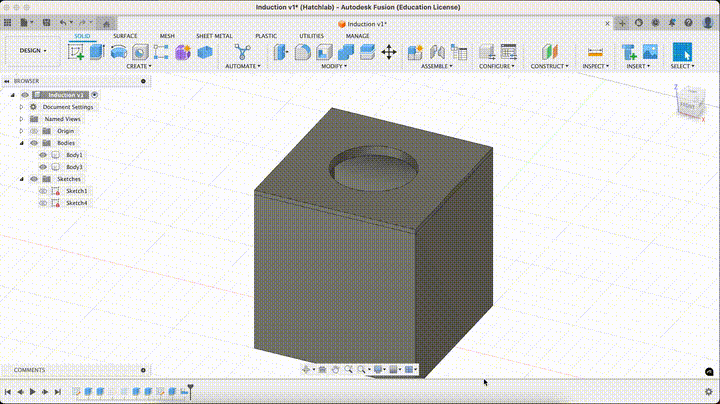
Task: Open timeline settings gear
Action: click(709, 392)
